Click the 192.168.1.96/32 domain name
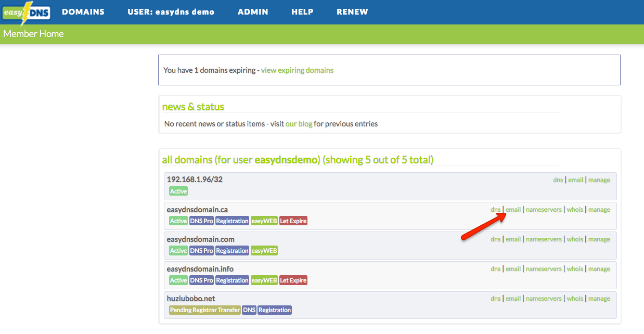Screen dimensions: 644x334 (x=195, y=179)
